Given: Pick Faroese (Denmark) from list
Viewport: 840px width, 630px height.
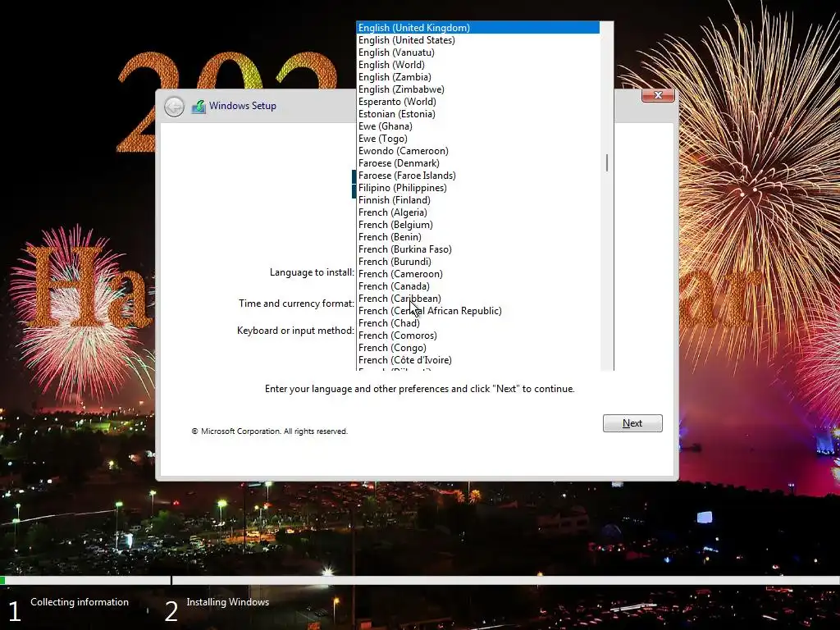Looking at the screenshot, I should (x=478, y=163).
